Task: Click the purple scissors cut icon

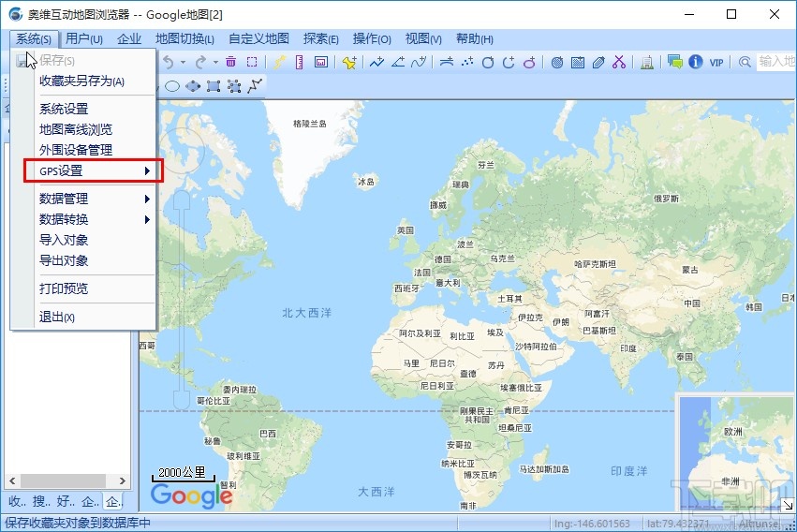Action: coord(619,62)
